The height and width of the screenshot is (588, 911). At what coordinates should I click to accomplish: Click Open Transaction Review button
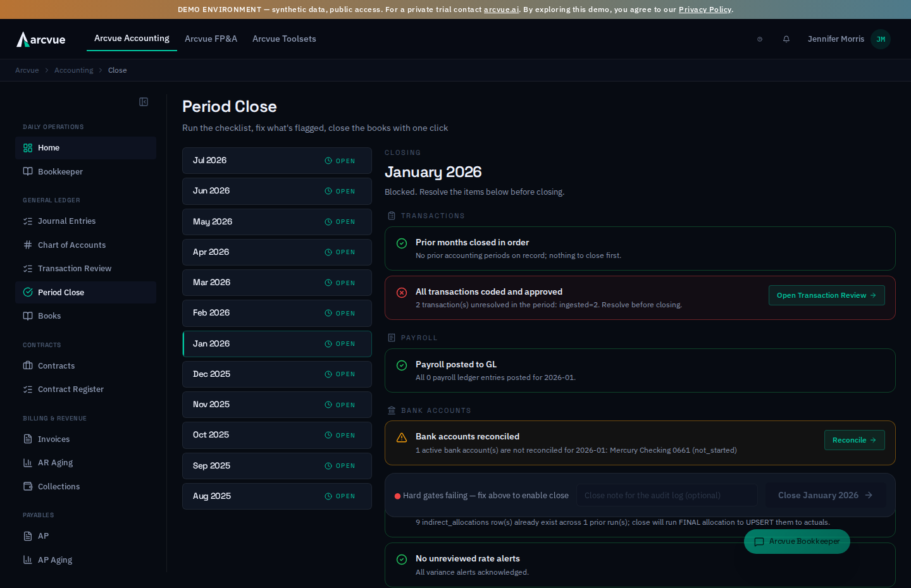[x=826, y=295]
